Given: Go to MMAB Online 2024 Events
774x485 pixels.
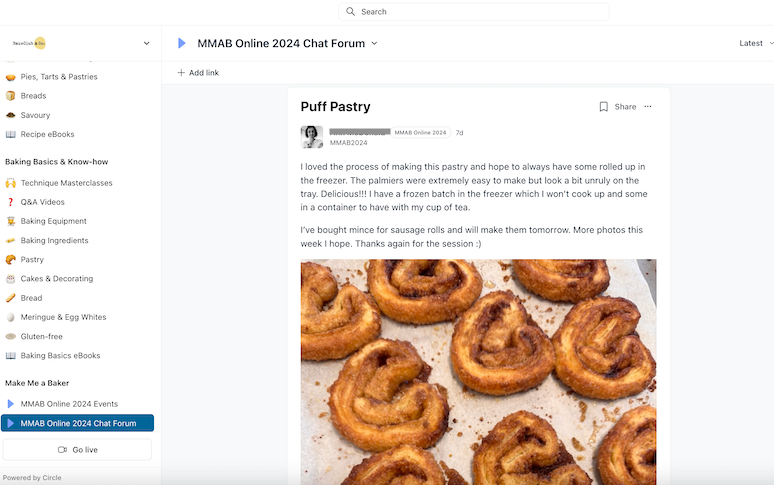Looking at the screenshot, I should [68, 404].
